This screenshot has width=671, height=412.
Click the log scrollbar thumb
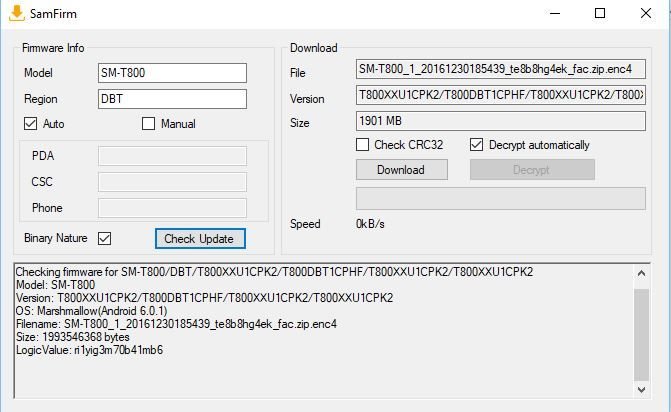click(641, 335)
